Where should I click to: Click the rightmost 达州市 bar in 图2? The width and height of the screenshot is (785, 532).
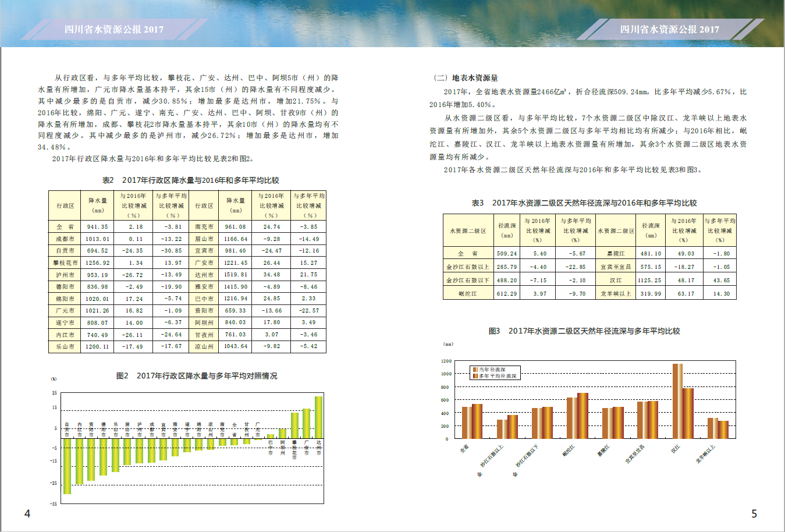pyautogui.click(x=318, y=417)
